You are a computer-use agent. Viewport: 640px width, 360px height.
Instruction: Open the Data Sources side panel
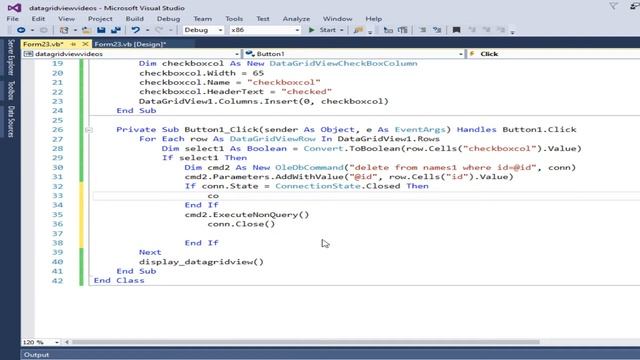coord(11,122)
